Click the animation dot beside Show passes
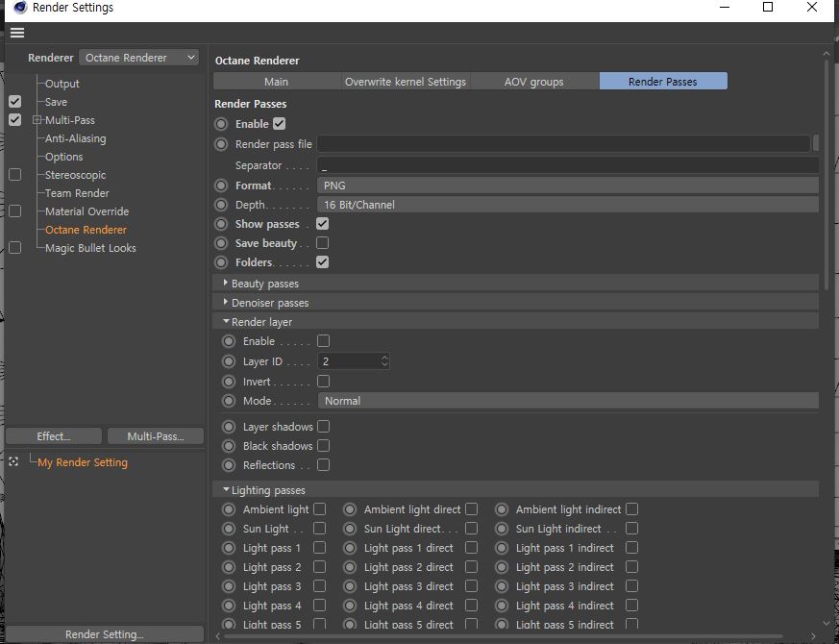Viewport: 839px width, 644px height. tap(221, 224)
